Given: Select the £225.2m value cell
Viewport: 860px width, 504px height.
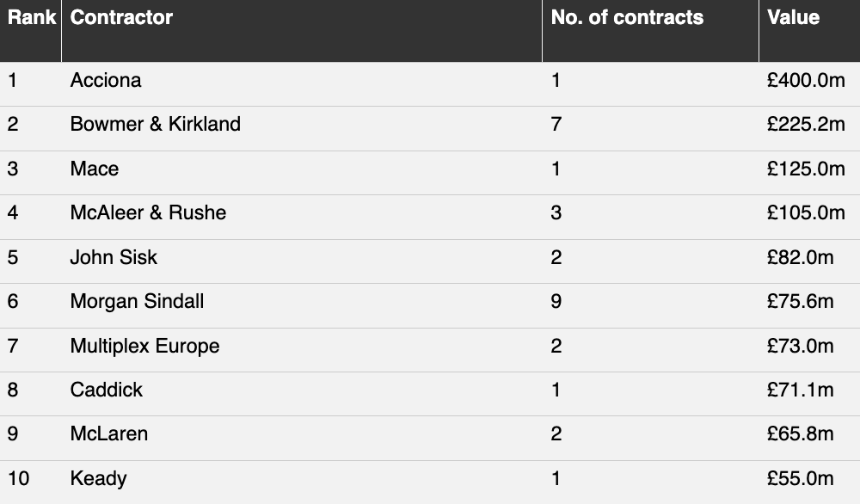Looking at the screenshot, I should 806,124.
